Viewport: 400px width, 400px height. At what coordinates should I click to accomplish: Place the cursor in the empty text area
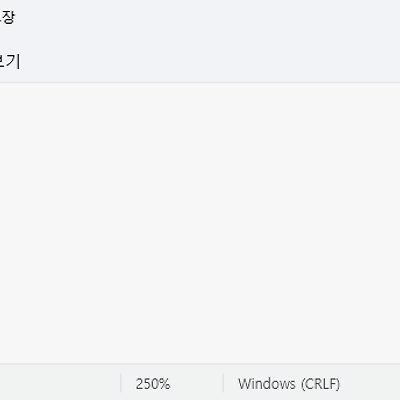point(200,223)
